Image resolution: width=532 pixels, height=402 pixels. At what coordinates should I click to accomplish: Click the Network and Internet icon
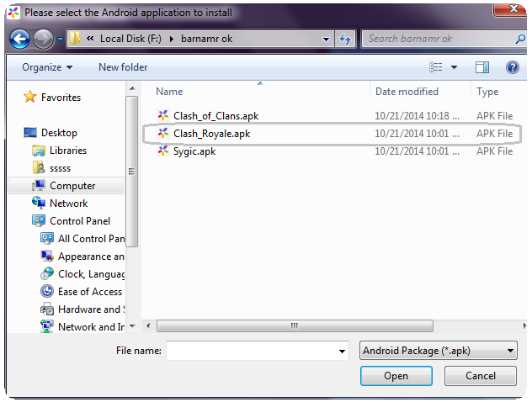click(x=47, y=326)
